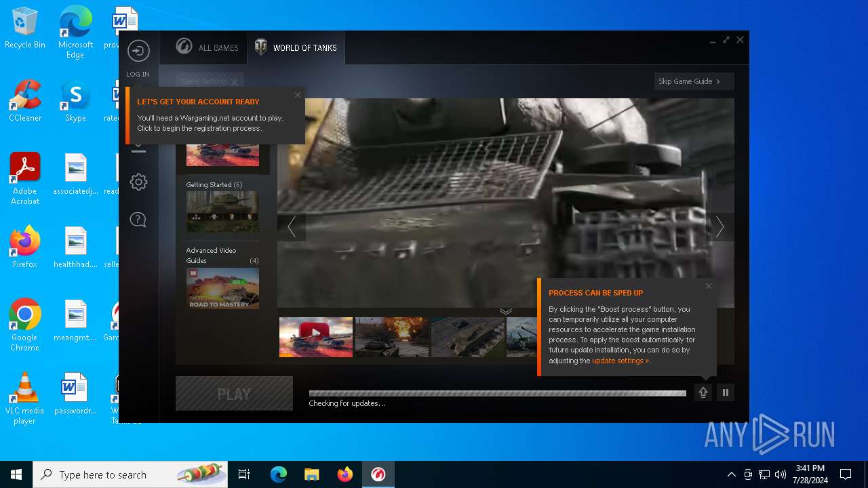This screenshot has height=488, width=868.
Task: Open Firefox from the taskbar
Action: 345,474
